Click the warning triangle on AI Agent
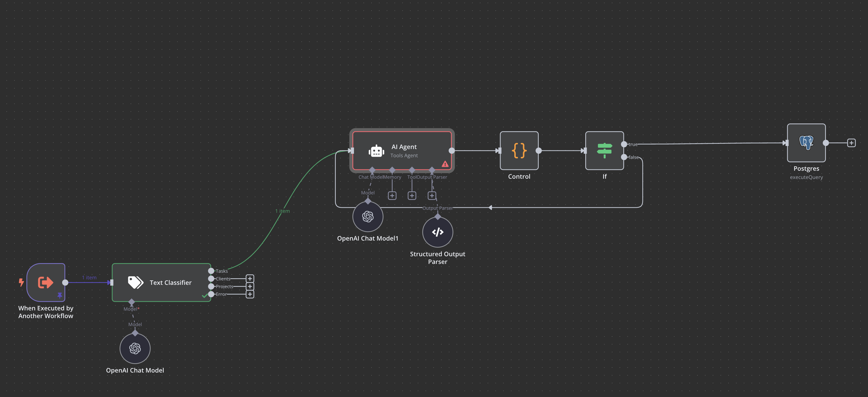 tap(445, 164)
